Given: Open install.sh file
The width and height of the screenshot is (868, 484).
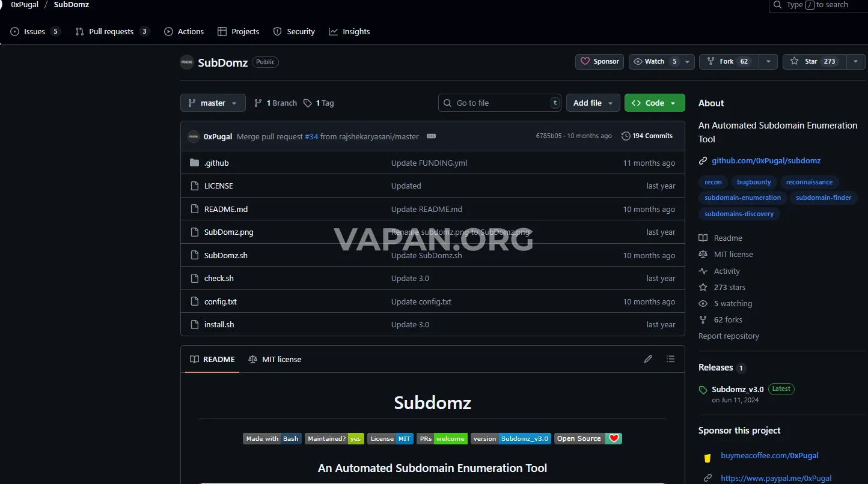Looking at the screenshot, I should pyautogui.click(x=219, y=324).
